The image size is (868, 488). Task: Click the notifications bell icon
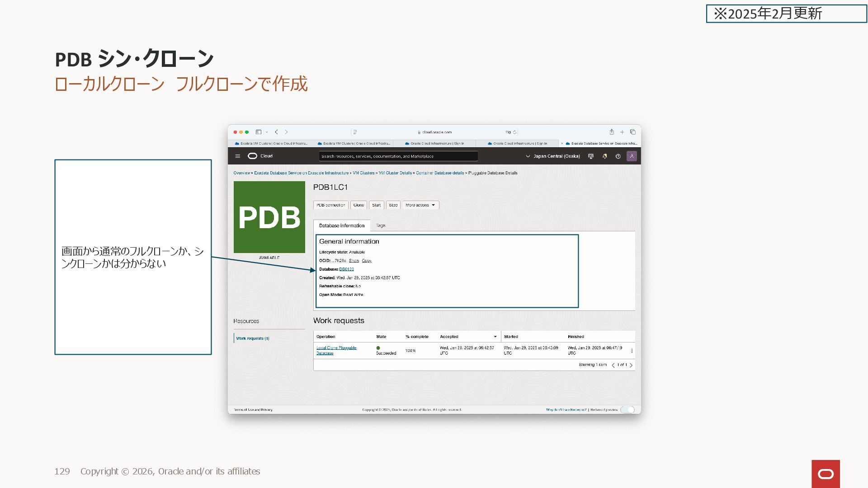click(x=604, y=156)
